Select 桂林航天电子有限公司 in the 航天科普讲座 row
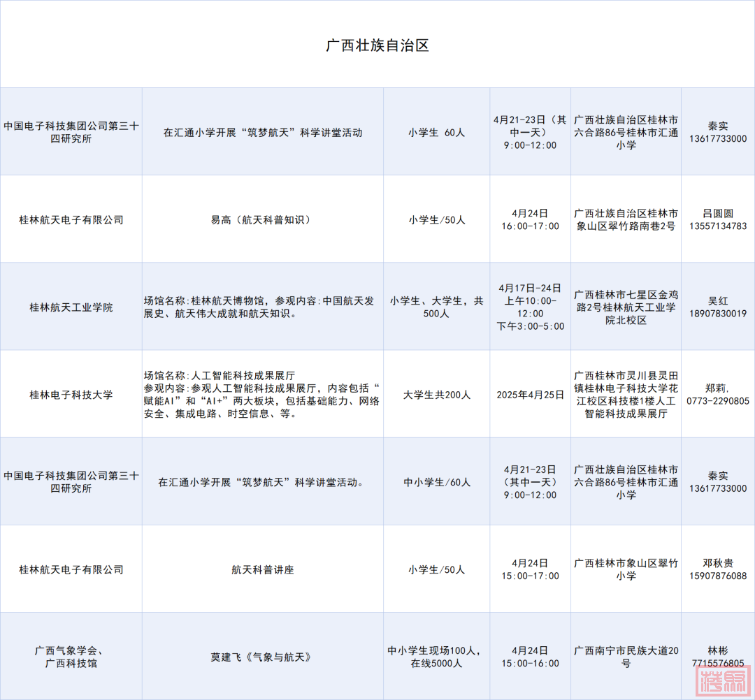 (x=71, y=569)
